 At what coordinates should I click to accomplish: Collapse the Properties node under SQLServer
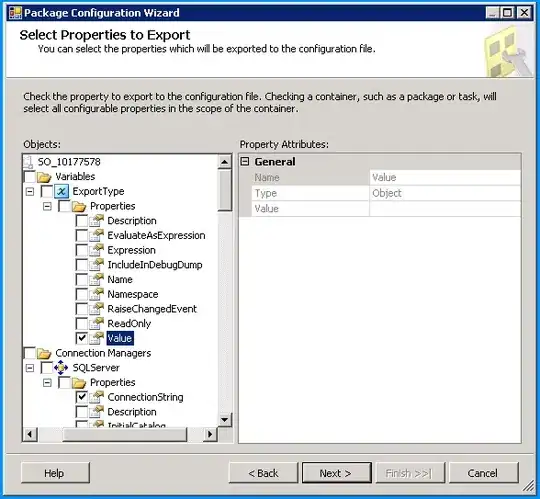click(x=48, y=383)
